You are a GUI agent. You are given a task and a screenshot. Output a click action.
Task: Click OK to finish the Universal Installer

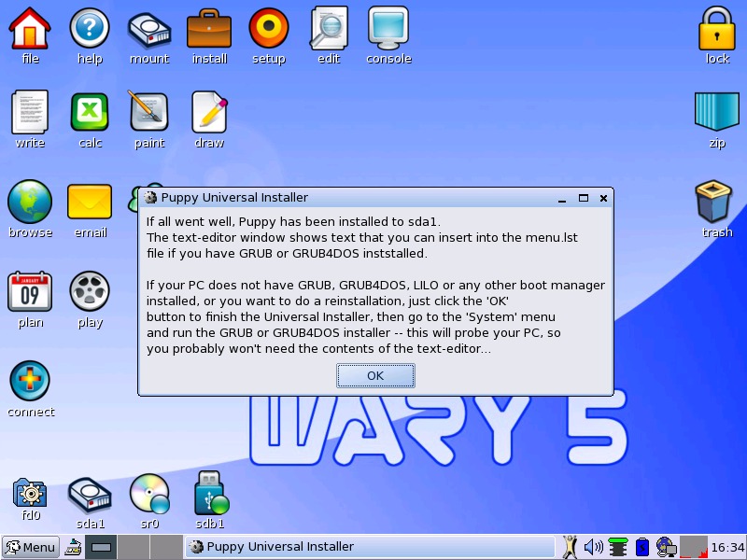375,375
